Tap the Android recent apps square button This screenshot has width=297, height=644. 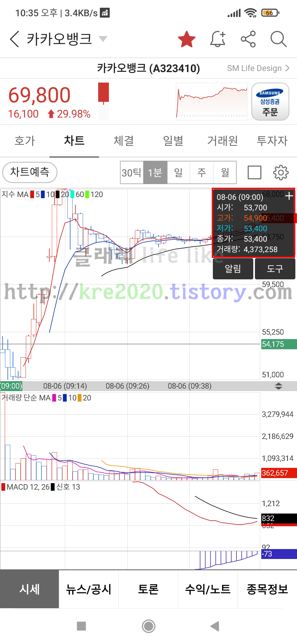click(x=81, y=626)
